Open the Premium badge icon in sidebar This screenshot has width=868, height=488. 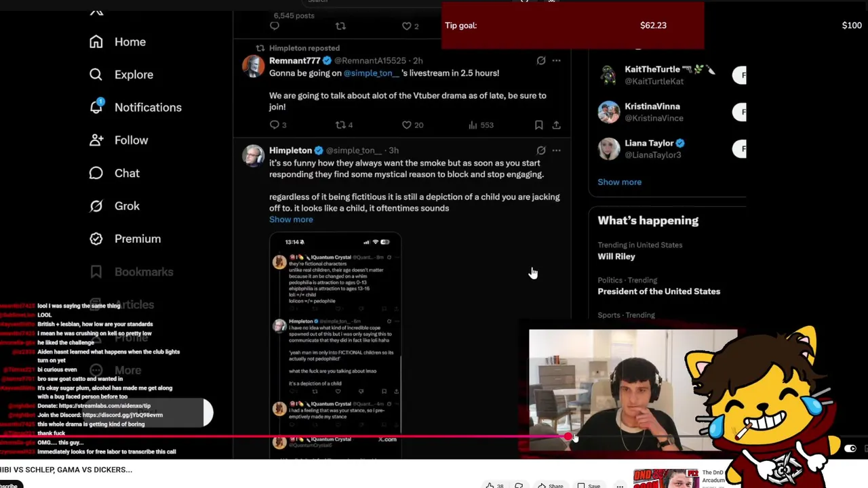point(96,239)
